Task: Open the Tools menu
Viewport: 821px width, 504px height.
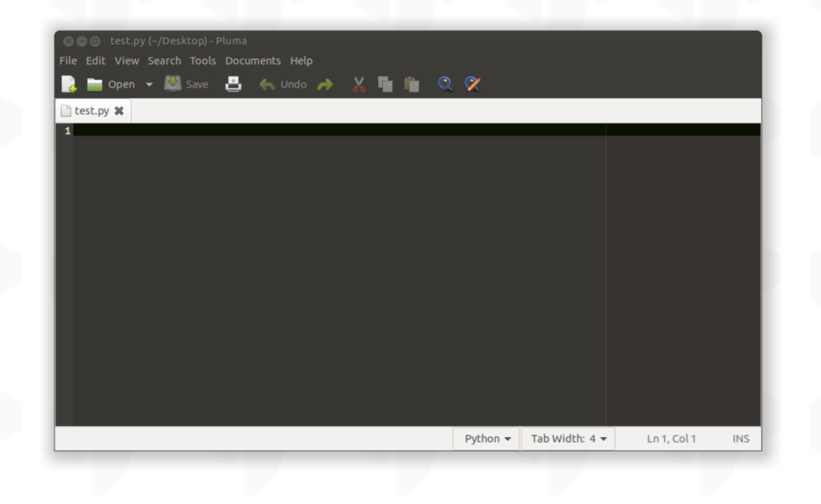Action: [203, 61]
